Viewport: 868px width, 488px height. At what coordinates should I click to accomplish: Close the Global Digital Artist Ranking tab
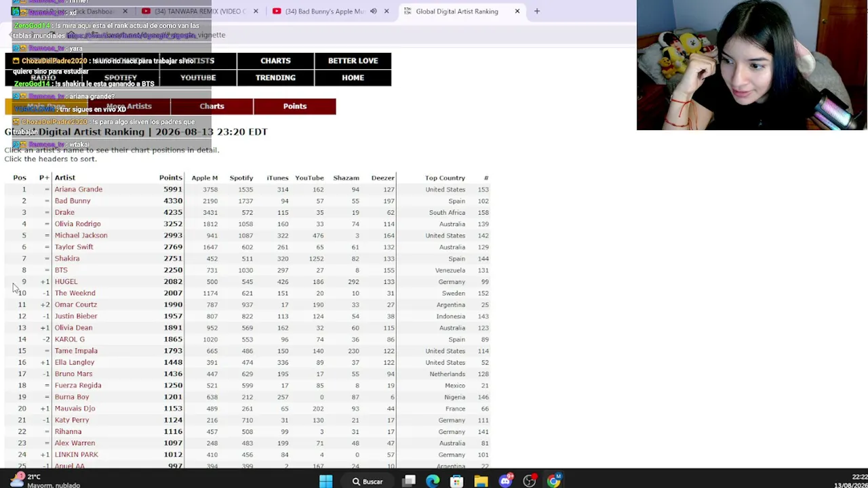pyautogui.click(x=517, y=11)
